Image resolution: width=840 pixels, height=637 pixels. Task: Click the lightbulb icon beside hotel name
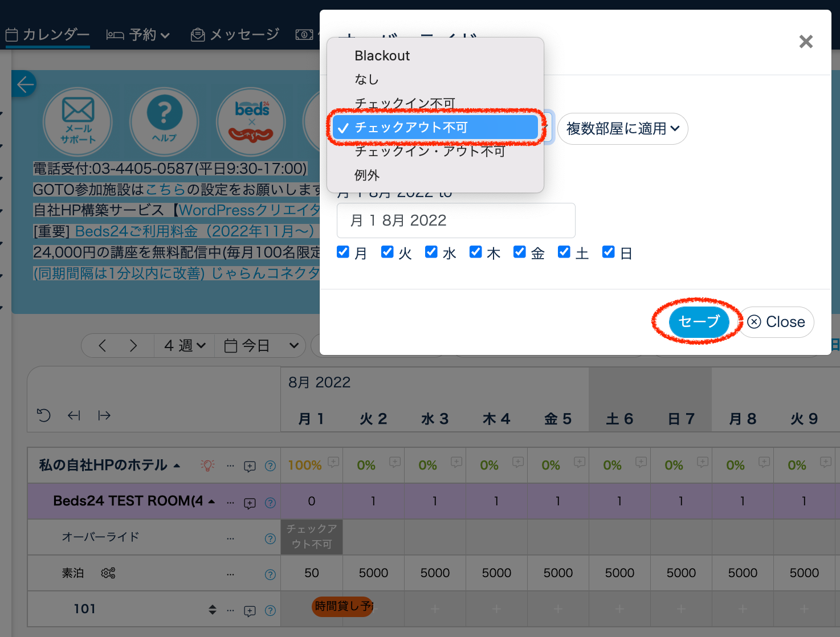coord(207,465)
